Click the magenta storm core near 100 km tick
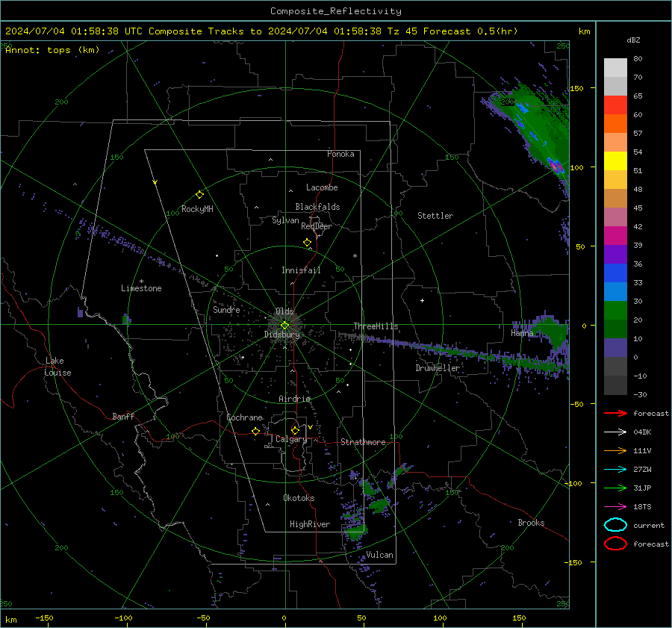This screenshot has height=628, width=672. pos(556,167)
